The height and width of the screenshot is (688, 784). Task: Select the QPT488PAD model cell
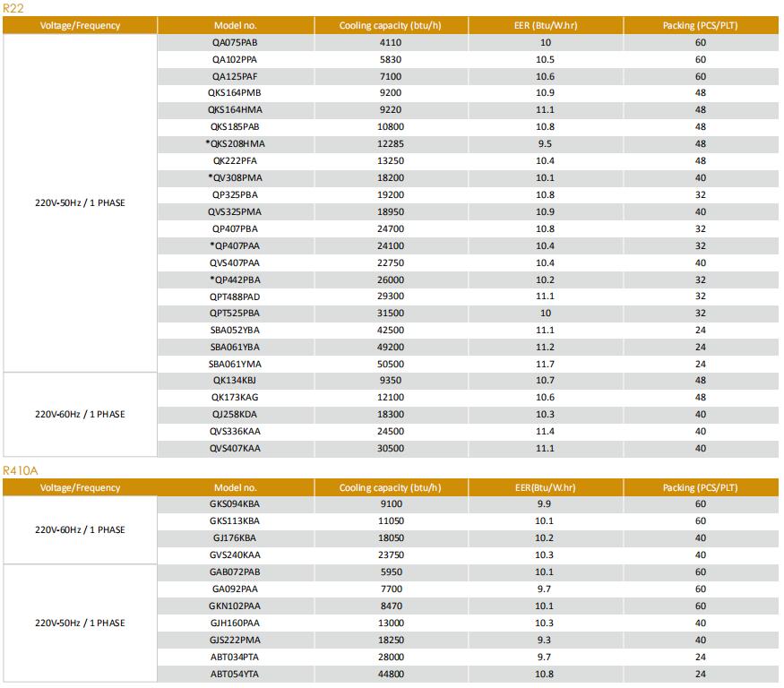tap(236, 296)
